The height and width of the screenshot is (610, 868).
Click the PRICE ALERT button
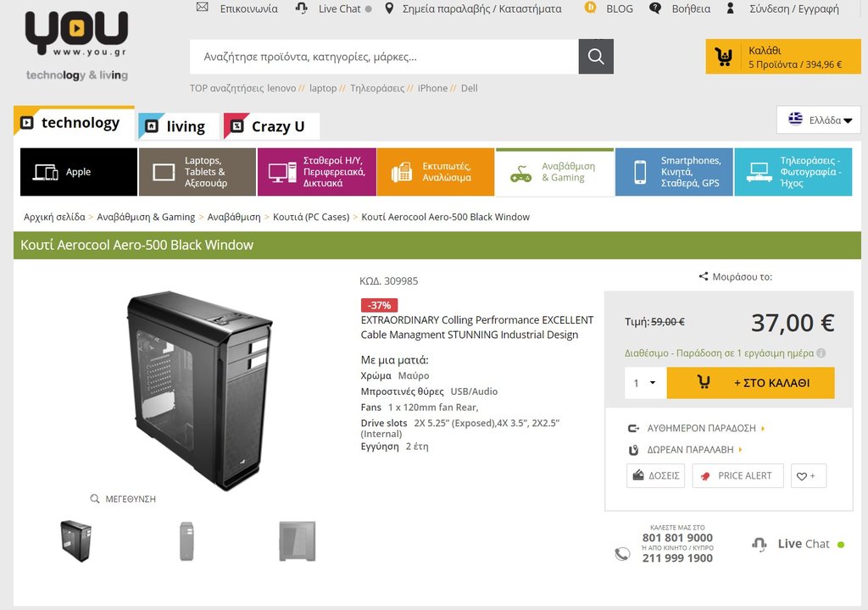(738, 475)
